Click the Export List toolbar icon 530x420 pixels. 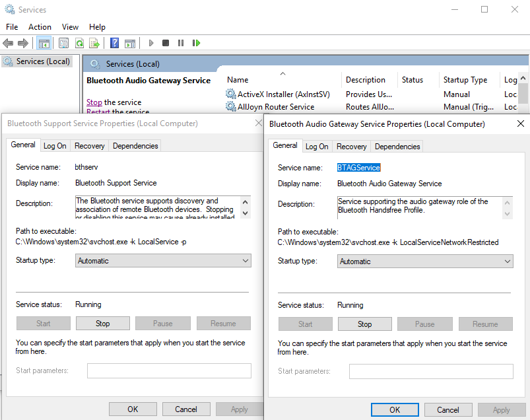click(x=94, y=43)
